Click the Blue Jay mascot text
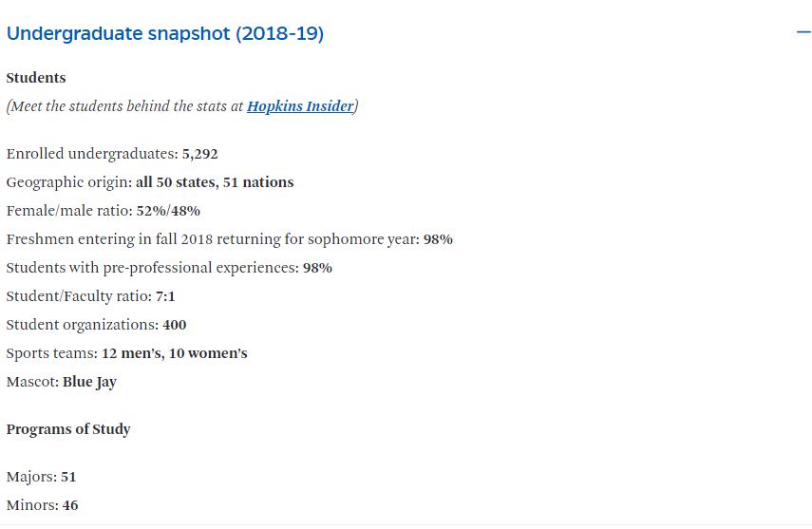 coord(89,382)
